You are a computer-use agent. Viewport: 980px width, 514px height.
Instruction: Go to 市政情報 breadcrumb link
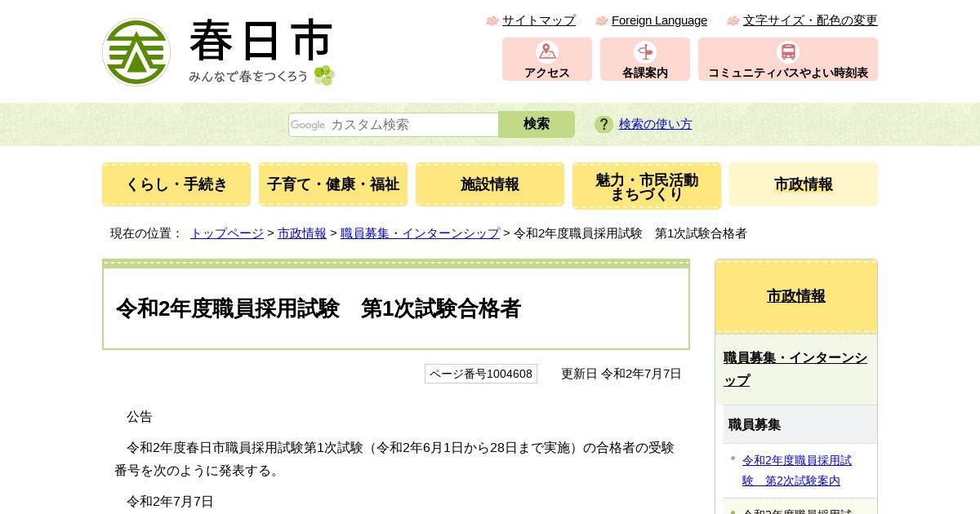tap(302, 233)
